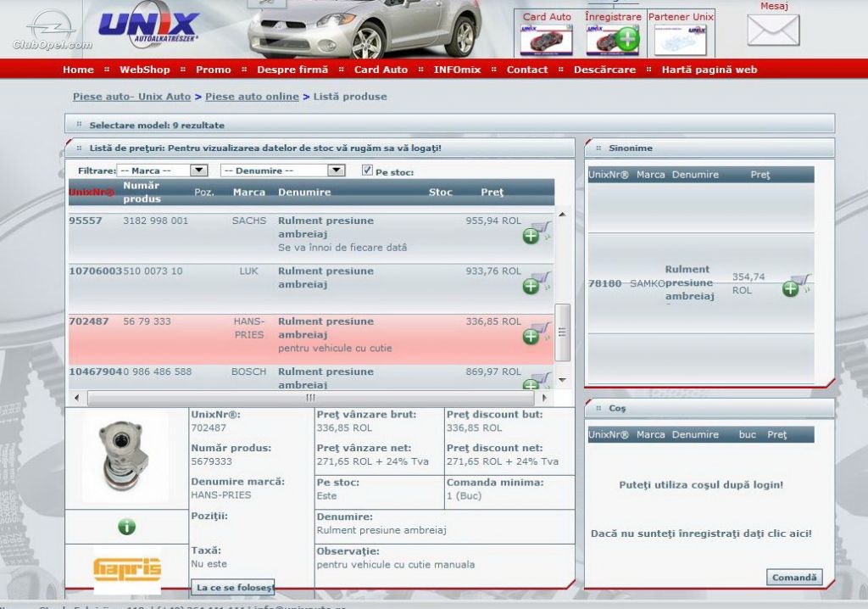Click the horizontal scrollbar thumb
The width and height of the screenshot is (868, 609).
310,397
